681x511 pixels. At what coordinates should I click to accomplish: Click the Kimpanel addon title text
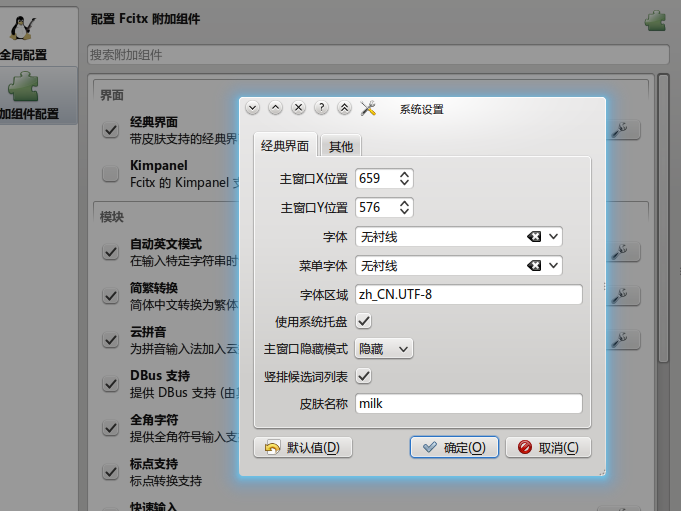pyautogui.click(x=159, y=165)
